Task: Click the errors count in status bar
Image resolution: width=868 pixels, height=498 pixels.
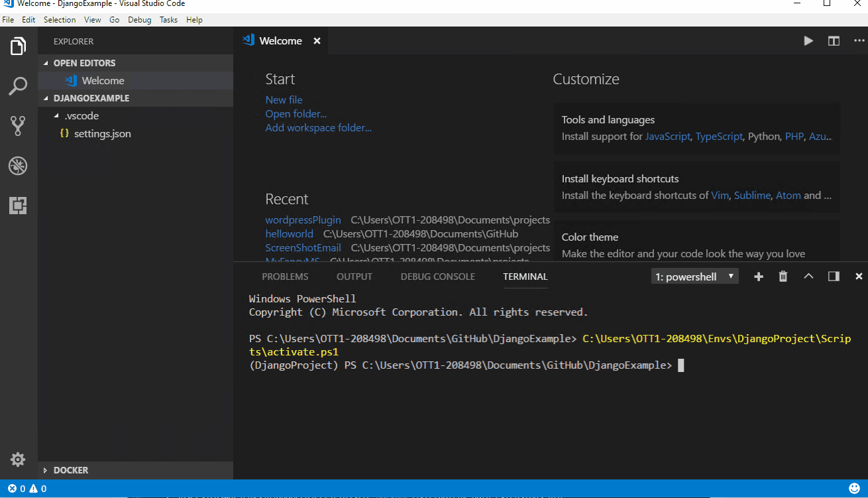Action: pyautogui.click(x=17, y=489)
